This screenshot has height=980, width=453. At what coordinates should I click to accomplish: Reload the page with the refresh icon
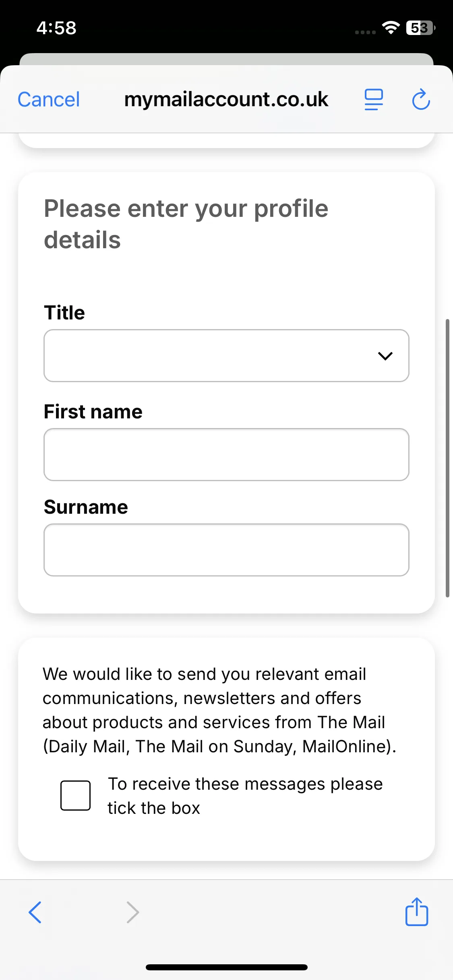pos(421,99)
